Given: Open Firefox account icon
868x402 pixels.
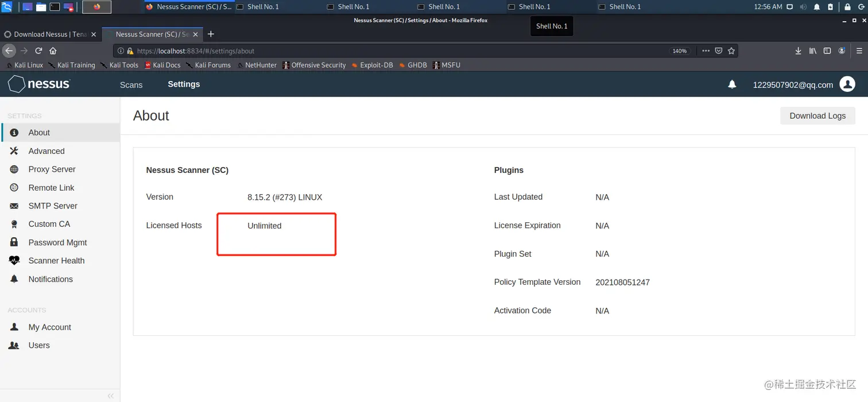Looking at the screenshot, I should pos(842,51).
